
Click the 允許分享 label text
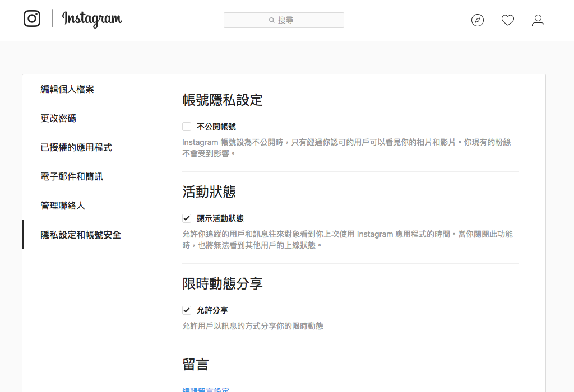[x=212, y=310]
